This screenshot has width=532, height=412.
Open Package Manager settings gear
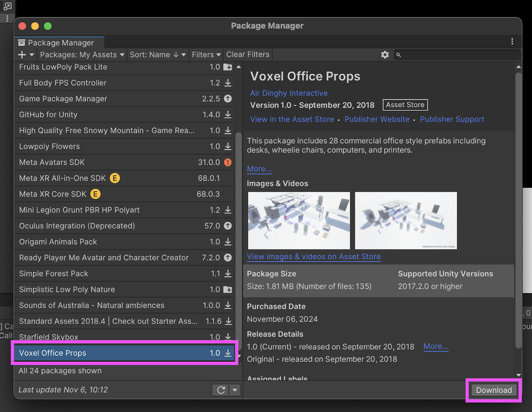click(385, 55)
